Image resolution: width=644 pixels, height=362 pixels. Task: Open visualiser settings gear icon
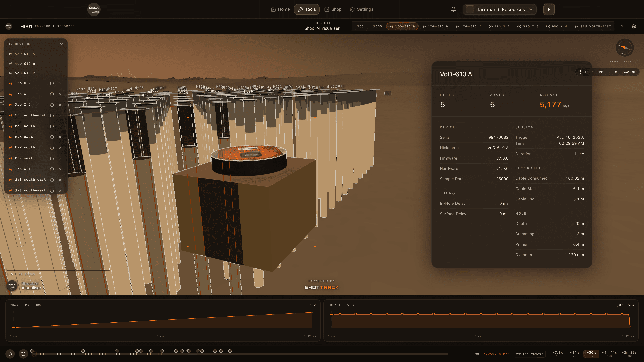point(634,26)
